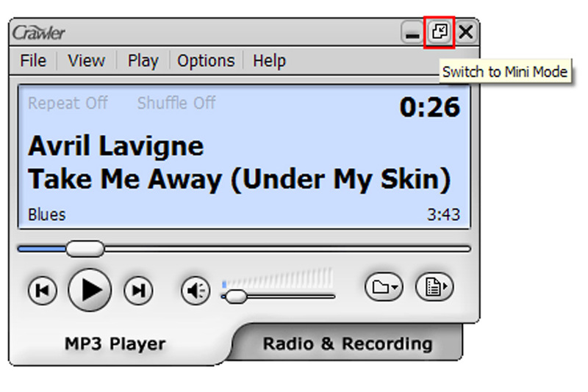Click the song position seek bar

pos(244,249)
